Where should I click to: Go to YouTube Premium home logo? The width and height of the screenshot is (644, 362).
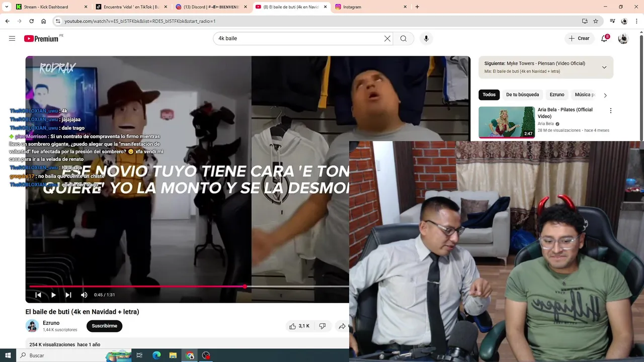[x=41, y=39]
